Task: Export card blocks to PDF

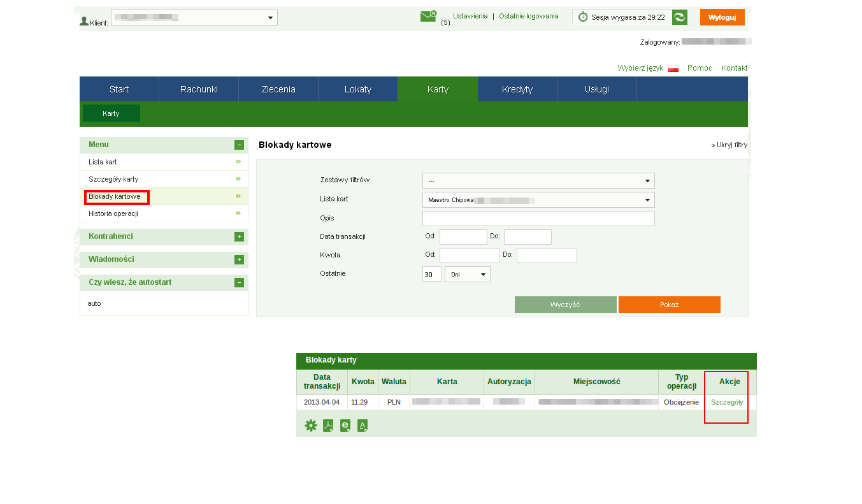Action: [328, 426]
